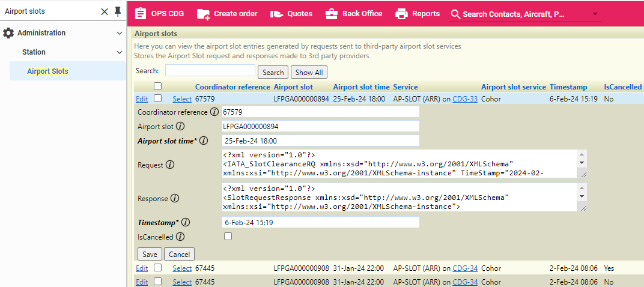Click the Timestamp input field
Image resolution: width=644 pixels, height=287 pixels.
[320, 223]
